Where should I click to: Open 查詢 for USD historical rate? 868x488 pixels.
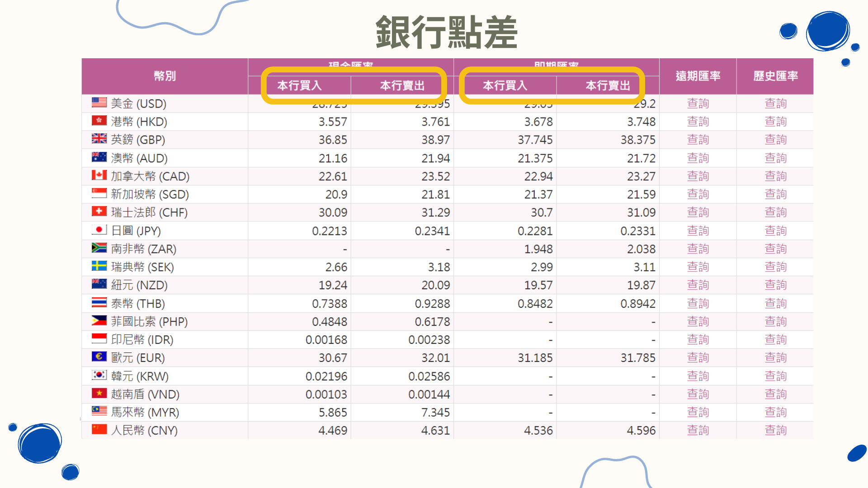point(776,103)
